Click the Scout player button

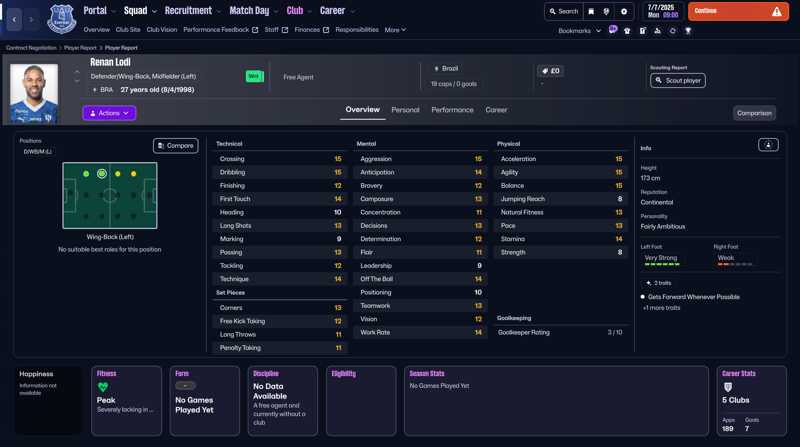677,80
